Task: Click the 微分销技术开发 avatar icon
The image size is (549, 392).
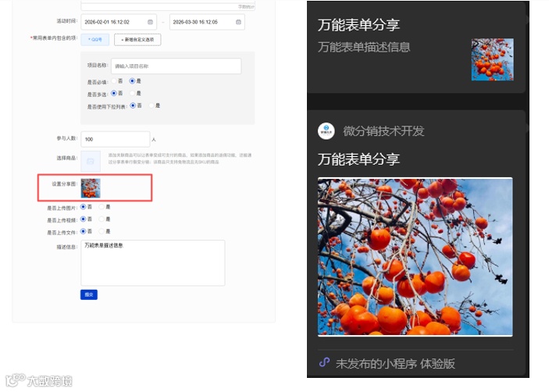Action: pos(326,131)
